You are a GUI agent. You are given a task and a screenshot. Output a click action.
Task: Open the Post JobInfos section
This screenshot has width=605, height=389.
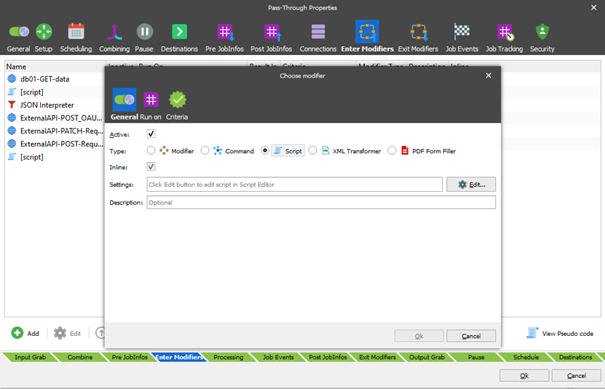pos(271,37)
